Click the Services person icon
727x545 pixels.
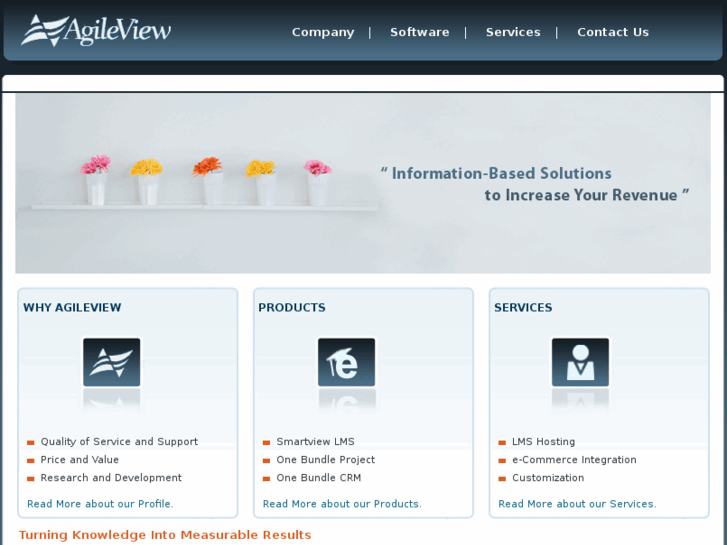580,362
